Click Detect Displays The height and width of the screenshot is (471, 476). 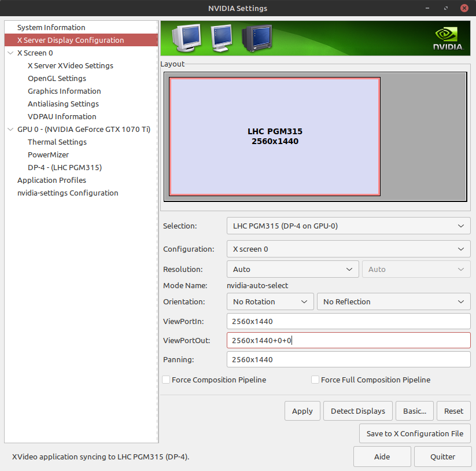(358, 411)
